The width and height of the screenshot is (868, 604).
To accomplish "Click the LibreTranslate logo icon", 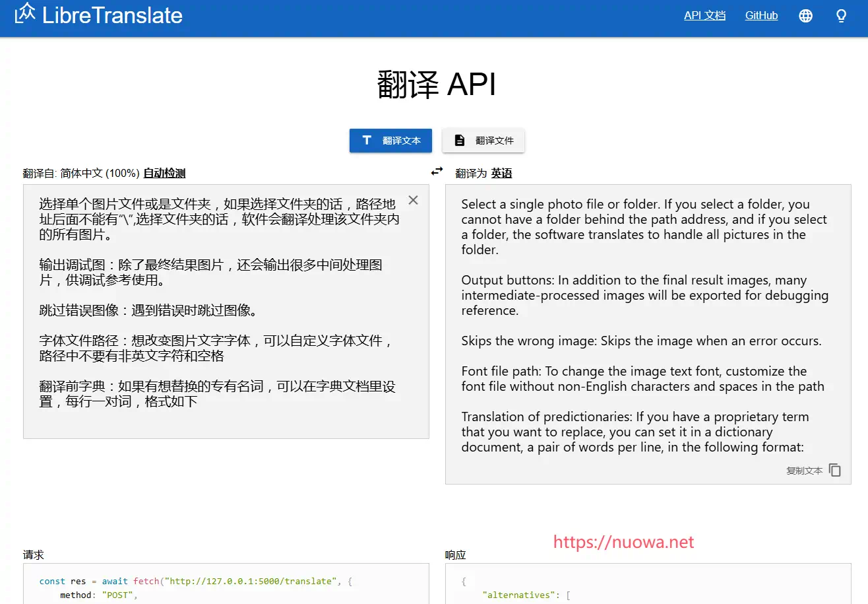I will pos(25,14).
